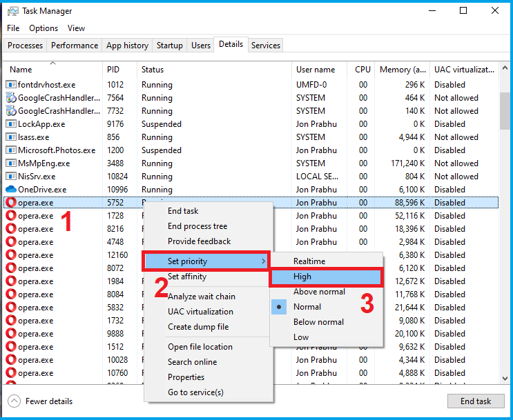Click the Opera icon for PID 8072

(x=11, y=268)
